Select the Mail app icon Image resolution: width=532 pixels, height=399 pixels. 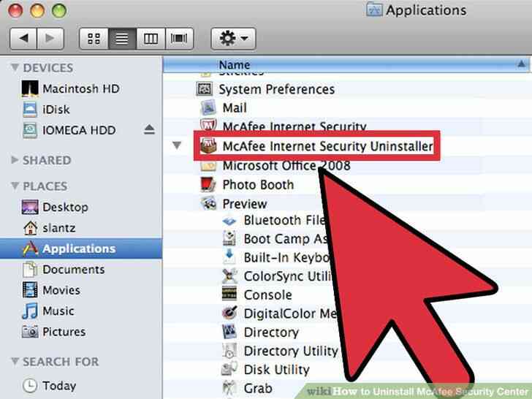[x=208, y=108]
